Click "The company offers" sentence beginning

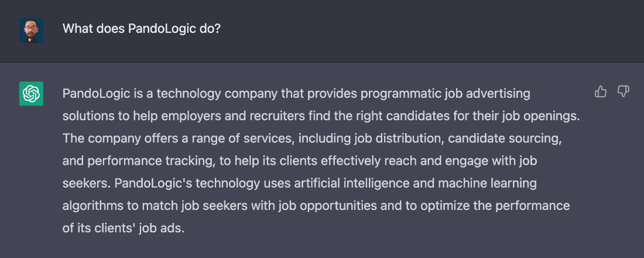pos(108,139)
